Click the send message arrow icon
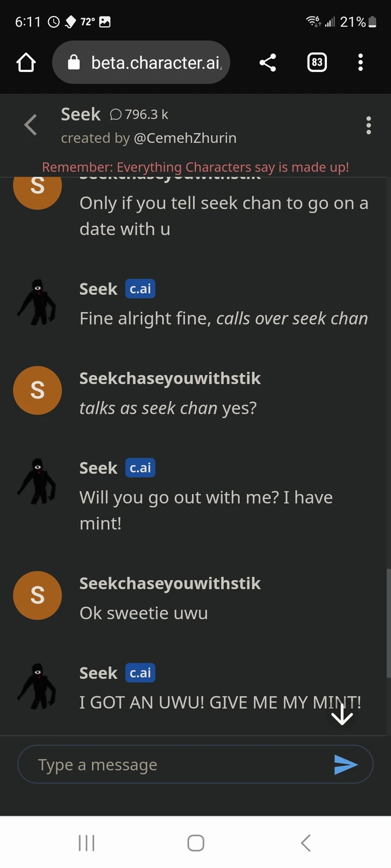The image size is (391, 868). (346, 764)
